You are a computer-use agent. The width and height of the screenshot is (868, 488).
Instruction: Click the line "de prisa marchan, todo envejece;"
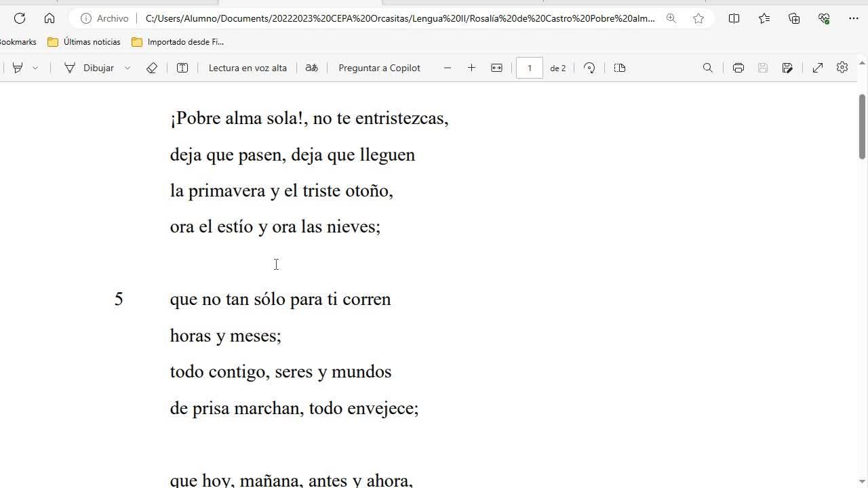click(x=294, y=408)
